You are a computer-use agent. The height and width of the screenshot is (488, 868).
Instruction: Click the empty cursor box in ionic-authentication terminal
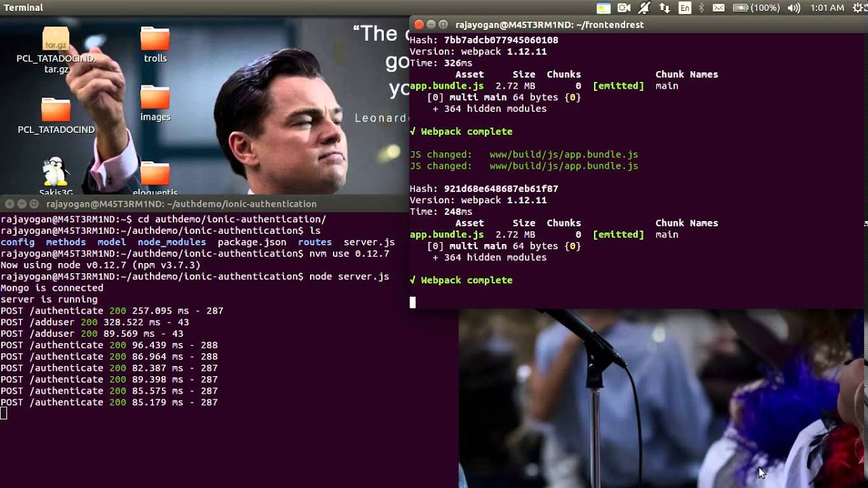click(x=3, y=413)
